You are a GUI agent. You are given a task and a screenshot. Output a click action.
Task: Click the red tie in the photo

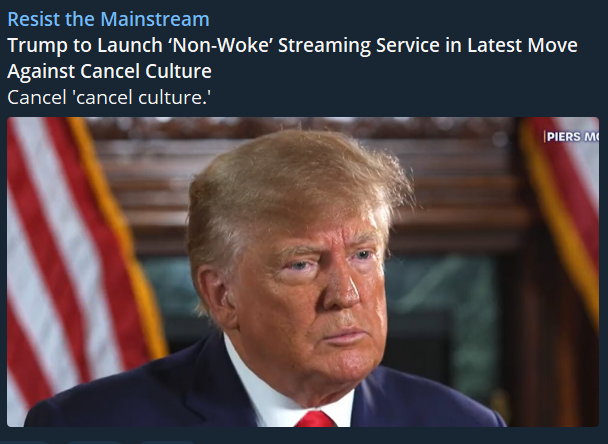coord(316,419)
